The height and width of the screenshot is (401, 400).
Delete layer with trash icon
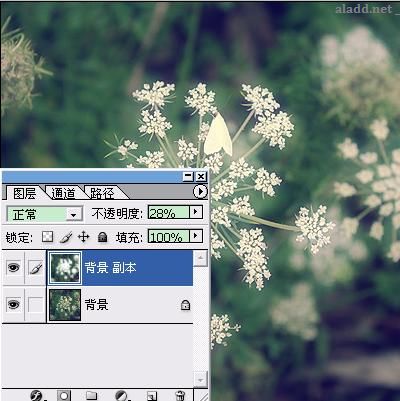[180, 396]
